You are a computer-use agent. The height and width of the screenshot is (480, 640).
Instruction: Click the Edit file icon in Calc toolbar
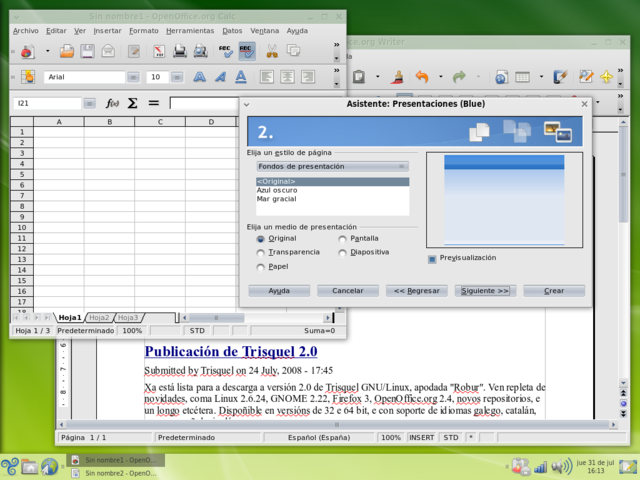point(134,51)
